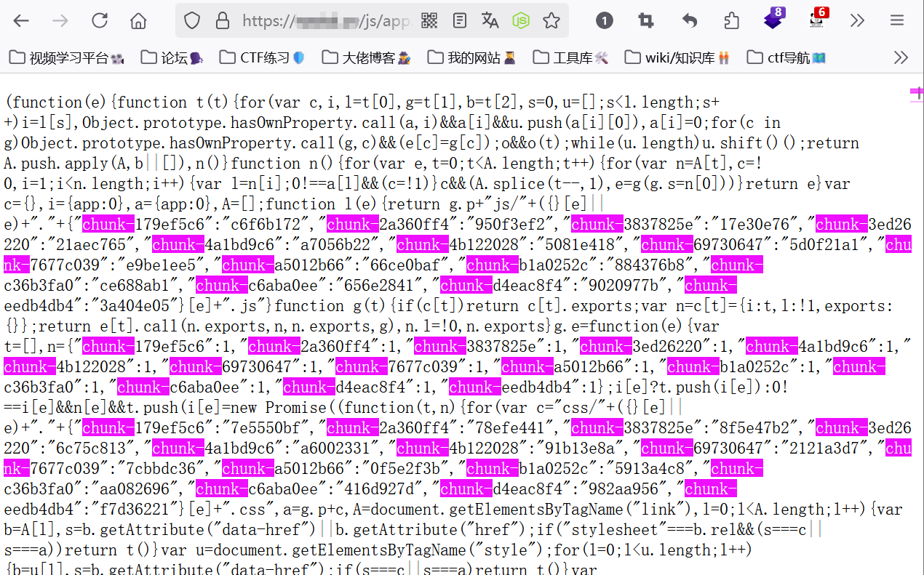Bookmark this page with the star

tap(551, 20)
